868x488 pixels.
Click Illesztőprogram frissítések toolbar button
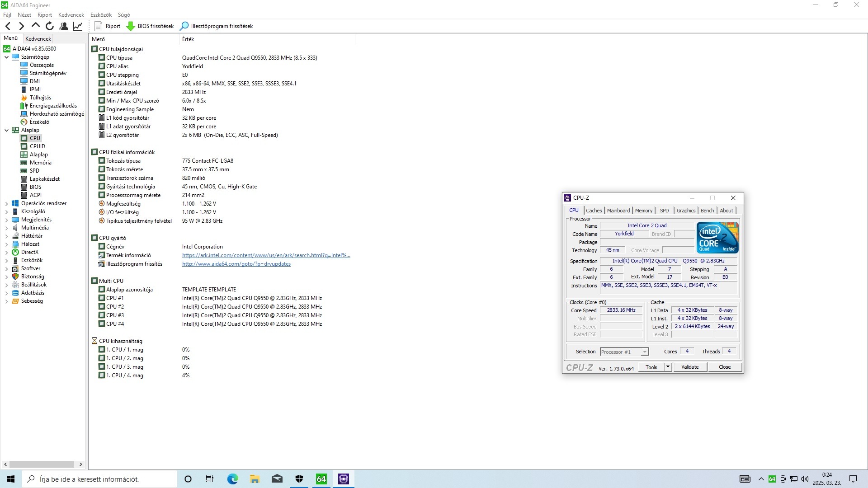point(217,26)
